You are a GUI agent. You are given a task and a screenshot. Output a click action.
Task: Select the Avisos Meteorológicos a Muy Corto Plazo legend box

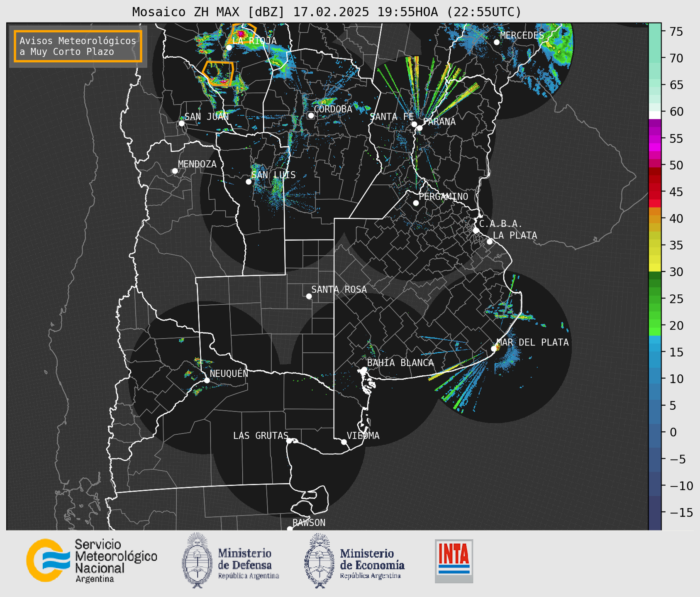click(78, 46)
